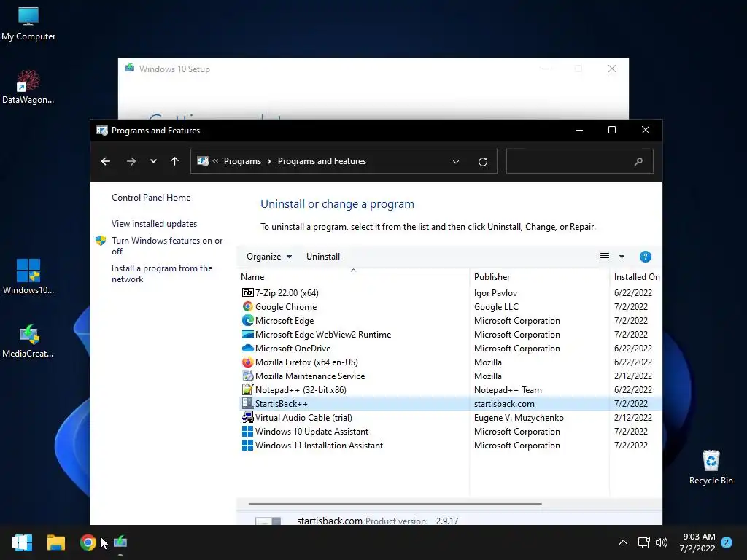This screenshot has height=560, width=747.
Task: Click the StartIsBack++ icon in list
Action: 247,403
